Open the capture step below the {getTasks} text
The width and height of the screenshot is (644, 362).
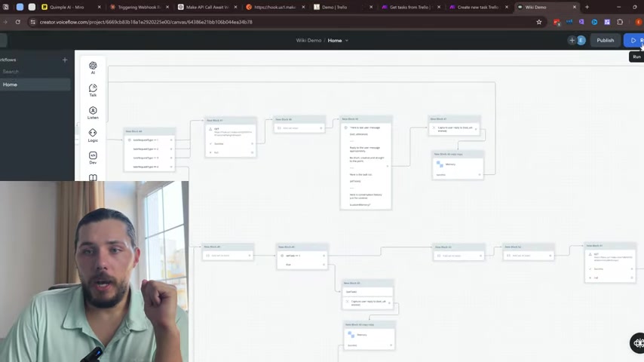click(367, 303)
